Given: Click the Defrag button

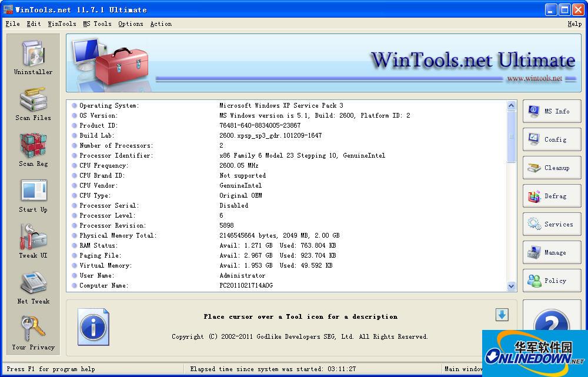Looking at the screenshot, I should 552,196.
